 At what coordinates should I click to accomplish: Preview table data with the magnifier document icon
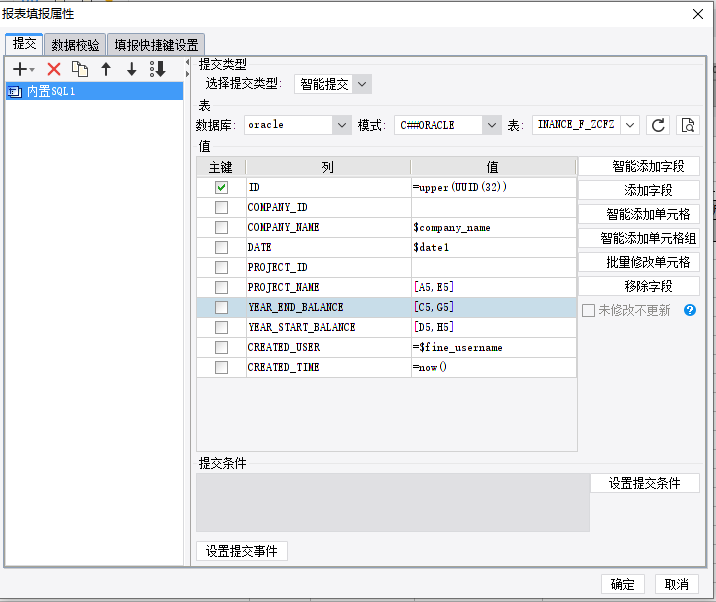pos(688,125)
